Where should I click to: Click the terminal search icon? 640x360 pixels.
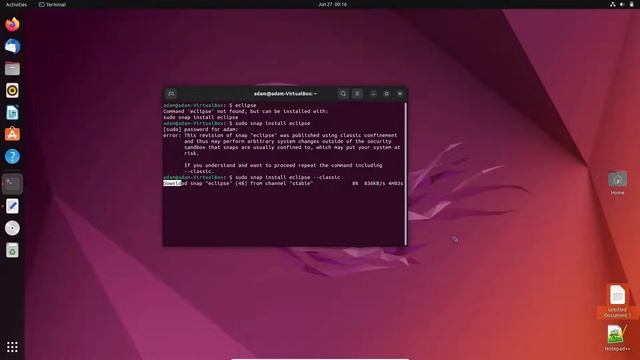pyautogui.click(x=343, y=93)
